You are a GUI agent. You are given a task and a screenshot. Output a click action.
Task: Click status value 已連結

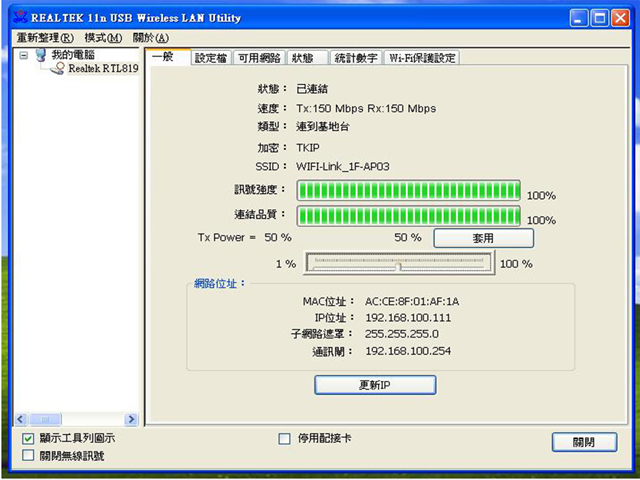[312, 89]
